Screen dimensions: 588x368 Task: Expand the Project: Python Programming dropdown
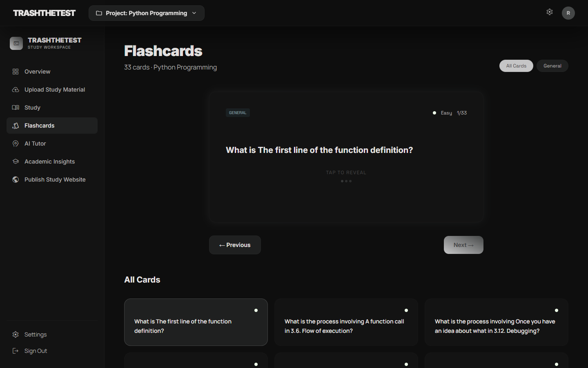tap(147, 13)
